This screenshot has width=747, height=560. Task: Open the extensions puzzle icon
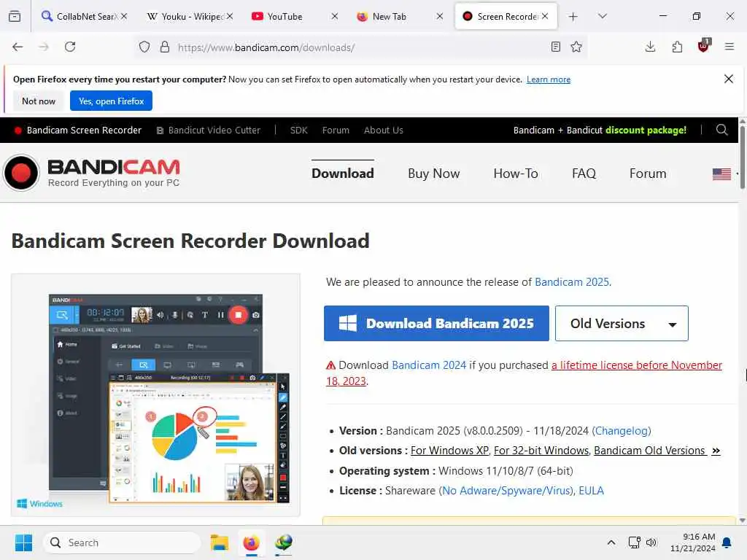[677, 47]
